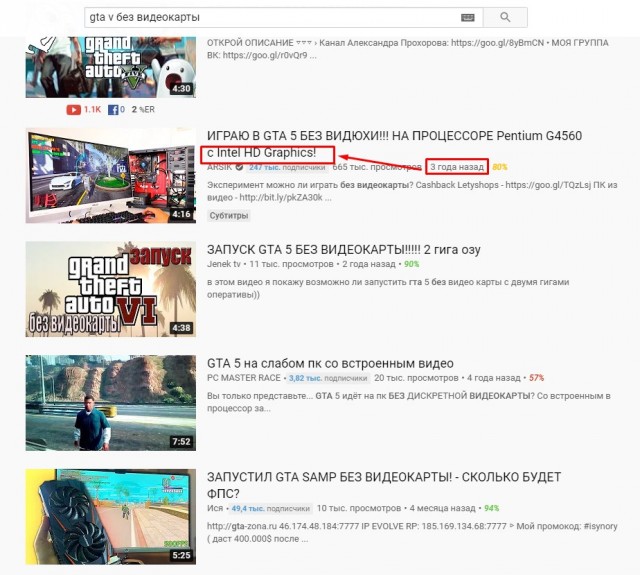Click description starting 'Эксперимент можно ли играть'

(412, 191)
